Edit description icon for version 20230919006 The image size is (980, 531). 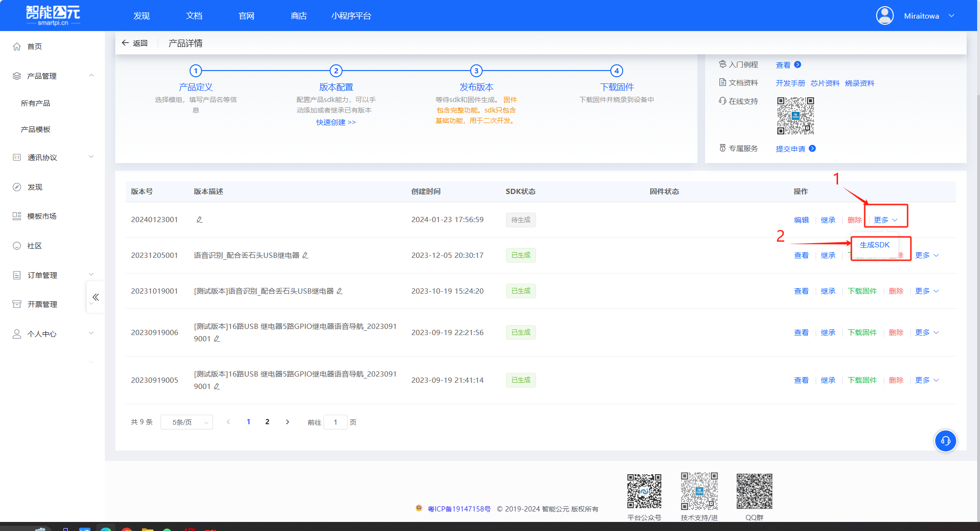(x=217, y=338)
